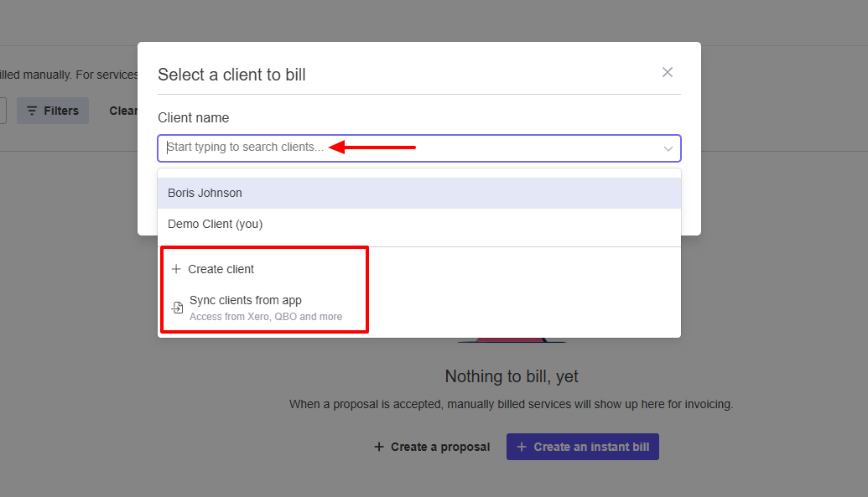Click the plus icon beside Create a proposal

[x=379, y=446]
